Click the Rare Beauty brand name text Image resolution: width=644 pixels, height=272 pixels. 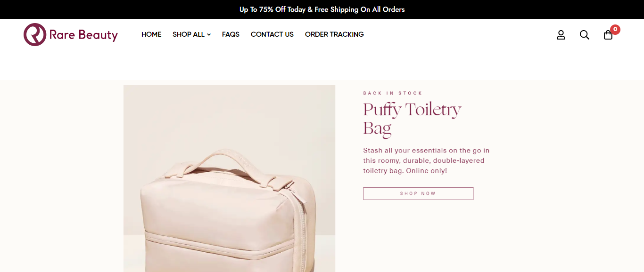tap(83, 35)
